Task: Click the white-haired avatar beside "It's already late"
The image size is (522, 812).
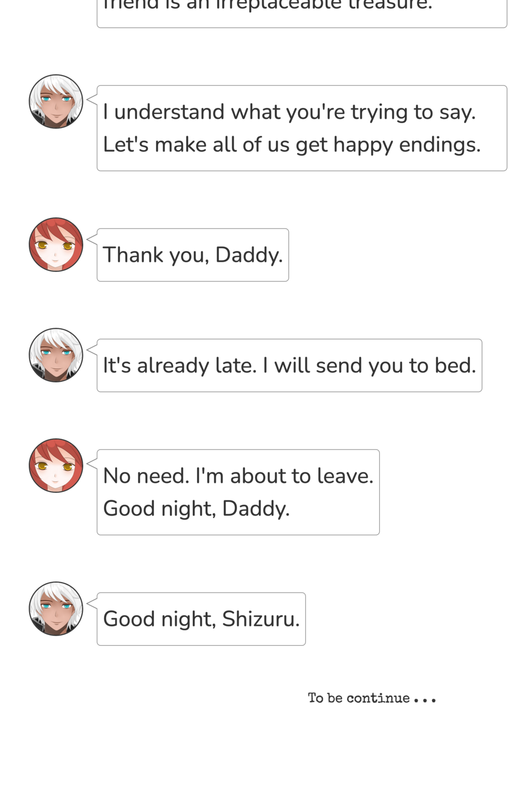Action: (56, 355)
